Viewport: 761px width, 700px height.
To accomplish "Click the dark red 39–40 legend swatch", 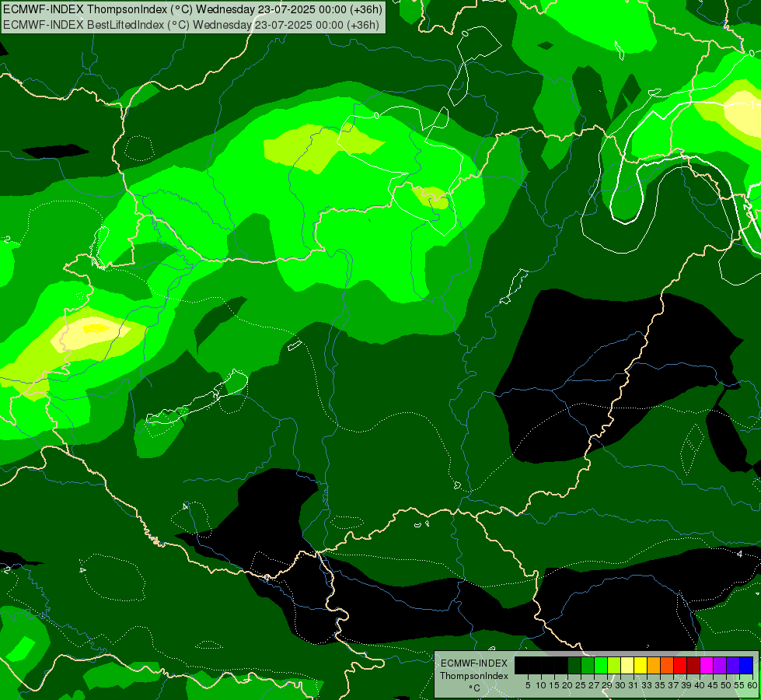I will tap(693, 665).
